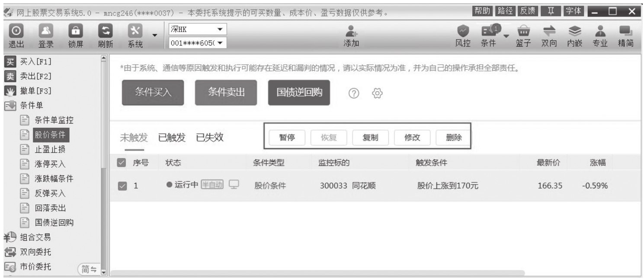Click the 条件买入 button

coord(153,92)
